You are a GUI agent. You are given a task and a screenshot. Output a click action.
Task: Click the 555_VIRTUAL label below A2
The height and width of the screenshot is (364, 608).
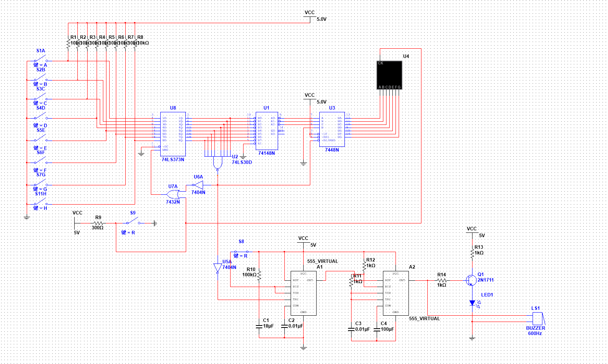tap(425, 318)
